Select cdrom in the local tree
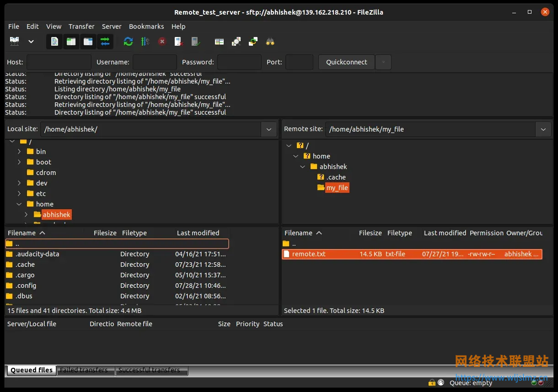558x392 pixels. click(46, 172)
